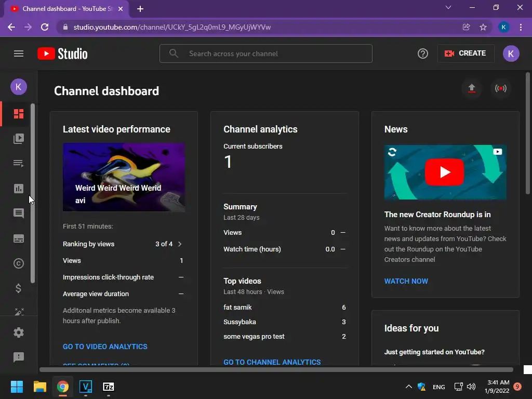Click the search magnifier icon
Image resolution: width=532 pixels, height=399 pixels.
coord(174,54)
